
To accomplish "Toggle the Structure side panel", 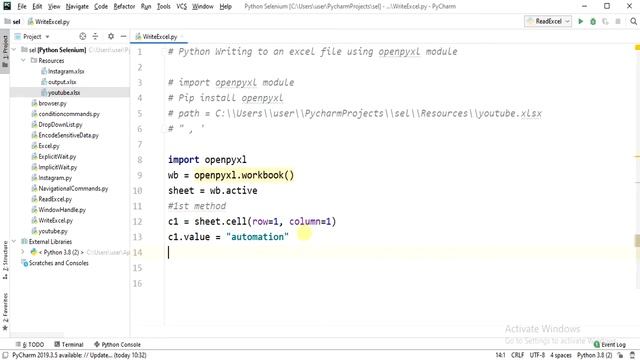I will [x=5, y=260].
